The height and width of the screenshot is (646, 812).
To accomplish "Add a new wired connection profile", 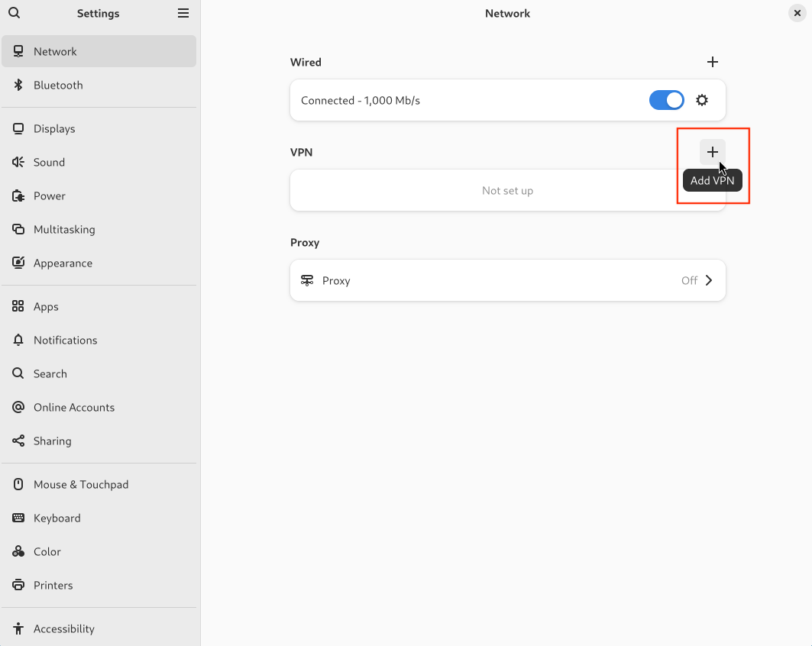I will pyautogui.click(x=713, y=62).
